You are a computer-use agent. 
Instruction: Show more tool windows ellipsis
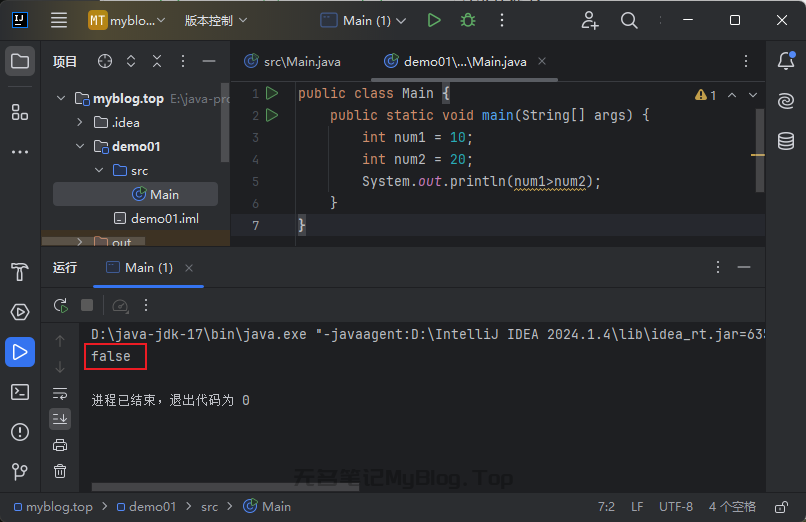coord(20,152)
